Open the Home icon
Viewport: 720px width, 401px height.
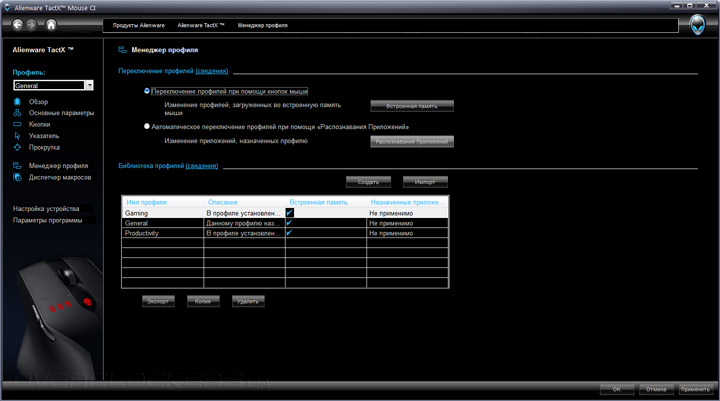tap(51, 25)
